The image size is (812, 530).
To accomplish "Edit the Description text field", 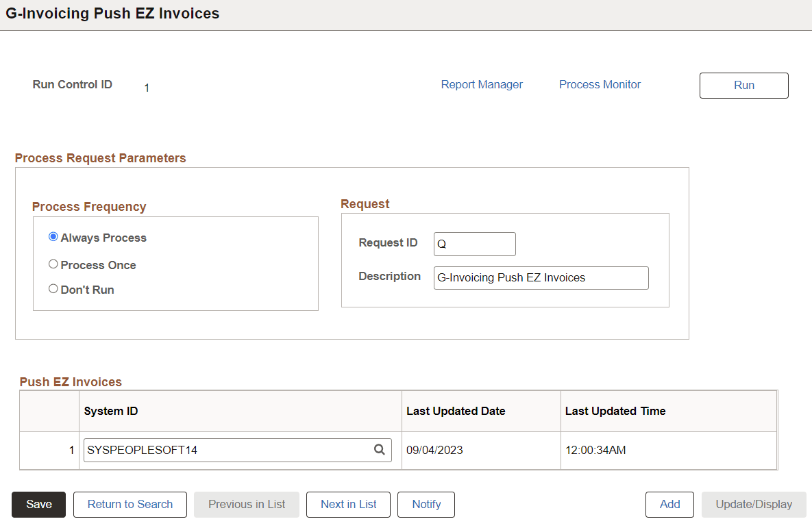I will click(x=541, y=277).
